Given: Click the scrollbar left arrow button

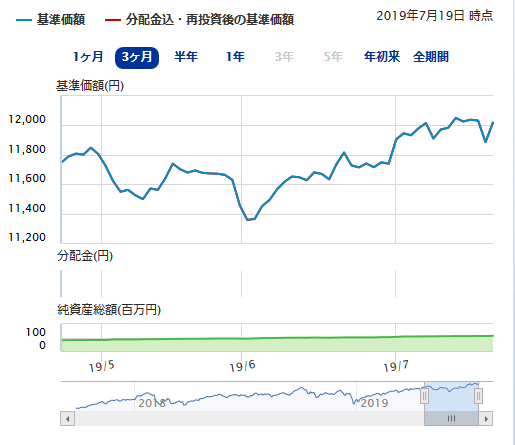Looking at the screenshot, I should pos(68,419).
